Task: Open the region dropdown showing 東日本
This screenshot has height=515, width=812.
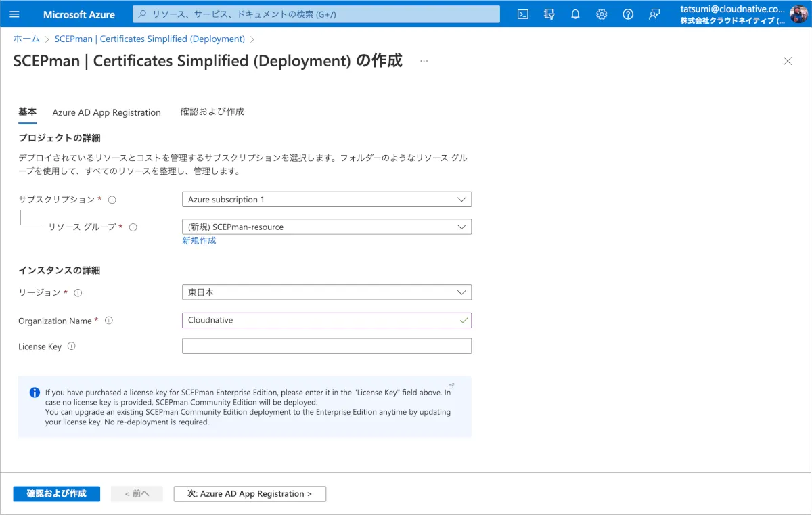Action: [x=326, y=292]
